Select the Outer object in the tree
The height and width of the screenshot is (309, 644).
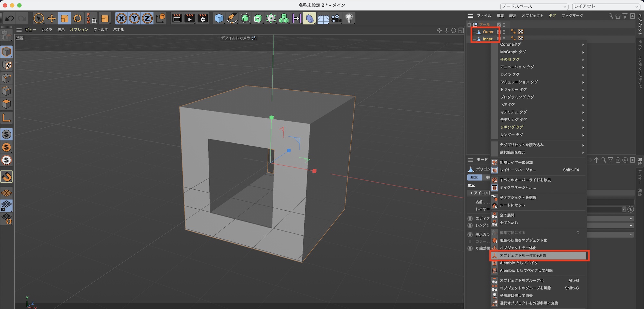pyautogui.click(x=488, y=32)
